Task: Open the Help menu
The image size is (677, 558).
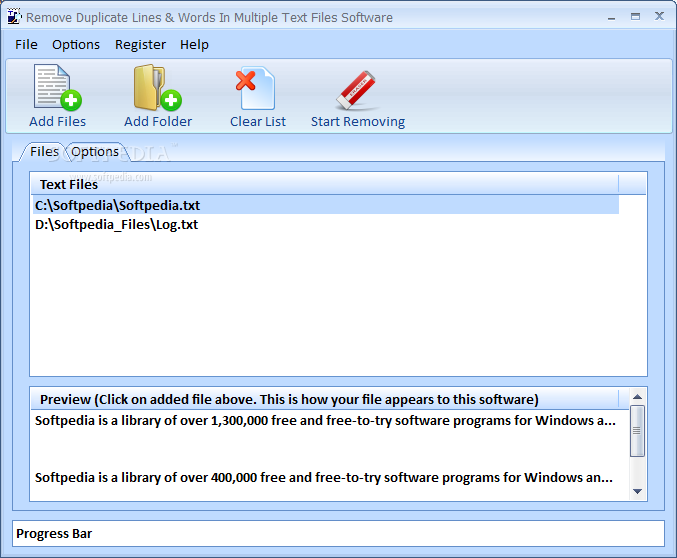Action: (x=194, y=44)
